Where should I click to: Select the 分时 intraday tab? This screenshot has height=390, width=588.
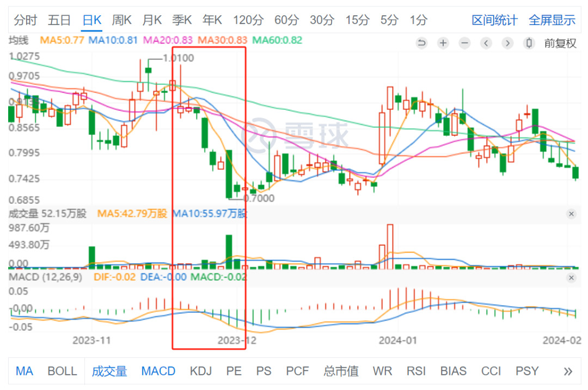[x=25, y=20]
